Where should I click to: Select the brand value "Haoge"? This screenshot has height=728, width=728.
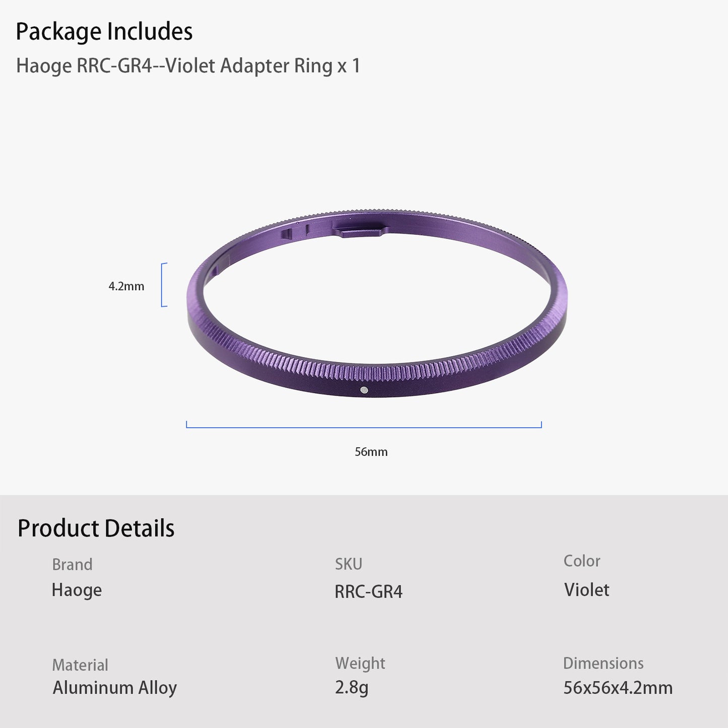pos(77,590)
